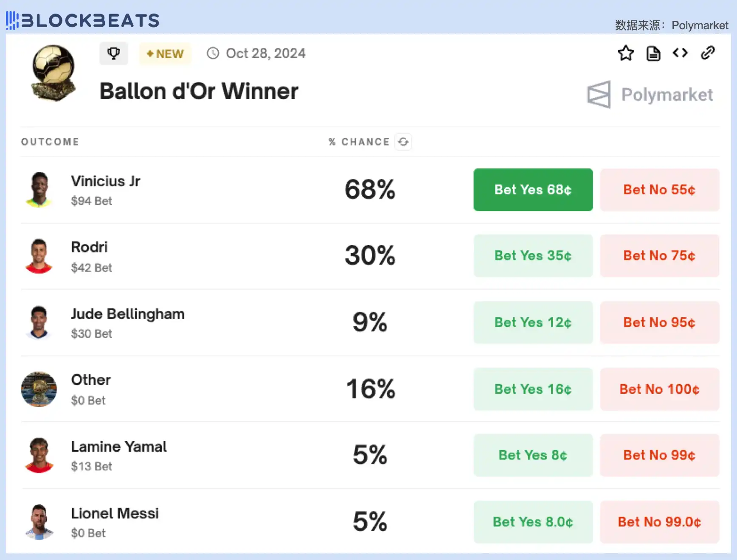Click the BlockBeats logo
737x560 pixels.
click(x=83, y=20)
